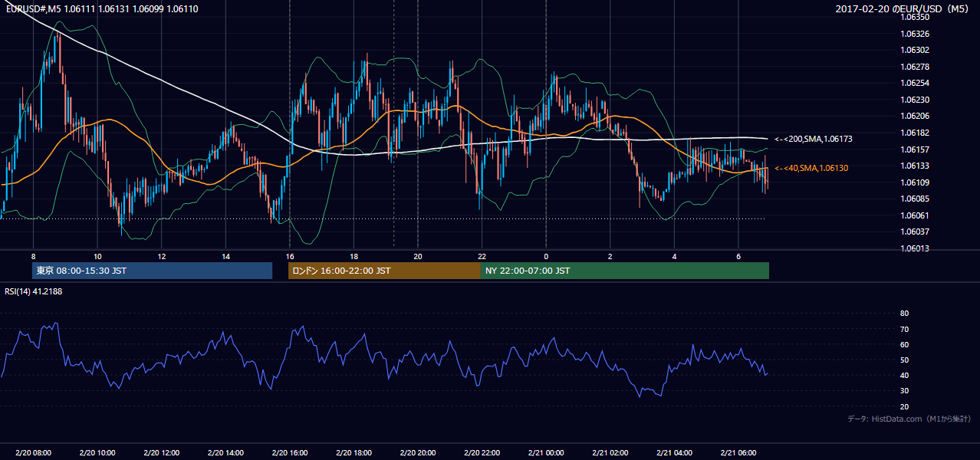Click hour label 12 under price chart
The image size is (980, 460).
[162, 256]
